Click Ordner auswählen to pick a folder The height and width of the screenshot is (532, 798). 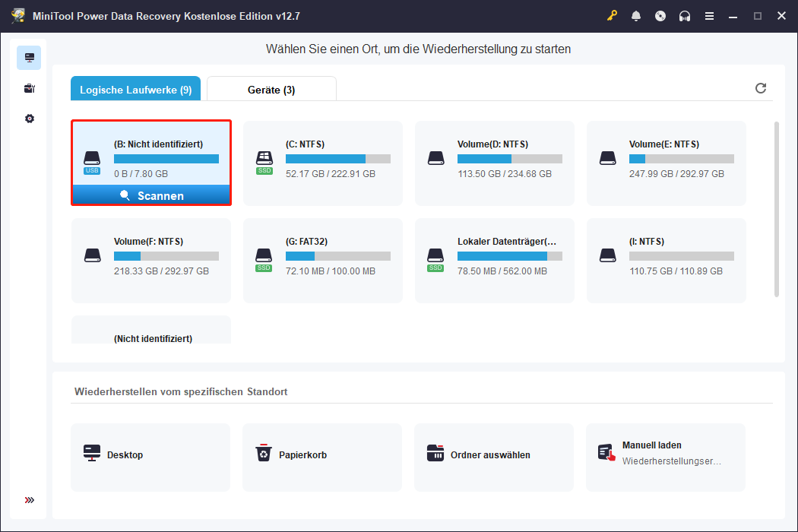tap(494, 454)
